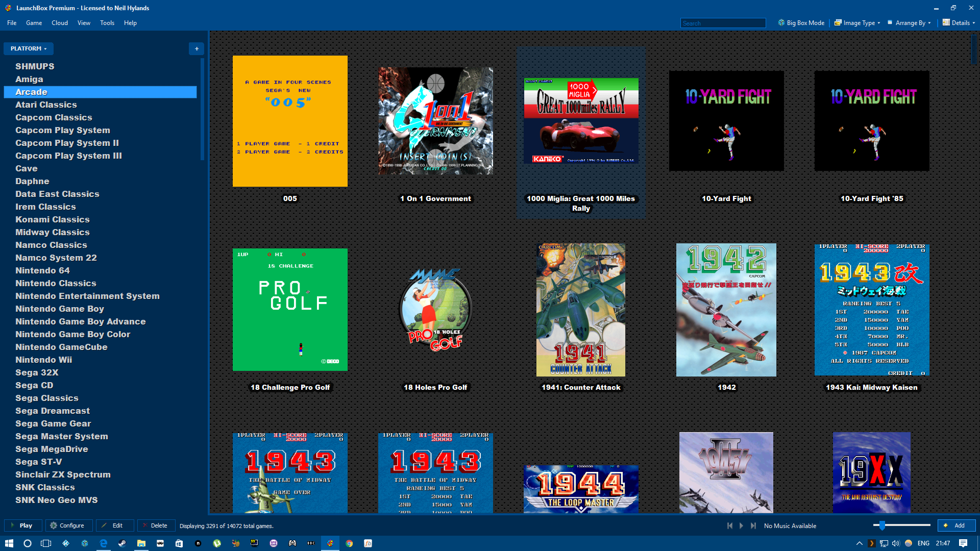Image resolution: width=980 pixels, height=551 pixels.
Task: Click the Search input field
Action: tap(723, 23)
